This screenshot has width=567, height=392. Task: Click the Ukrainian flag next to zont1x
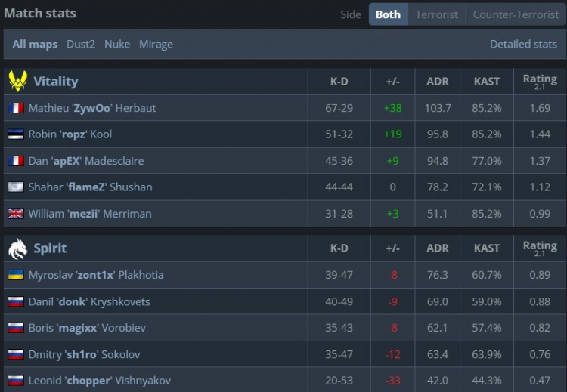click(15, 275)
